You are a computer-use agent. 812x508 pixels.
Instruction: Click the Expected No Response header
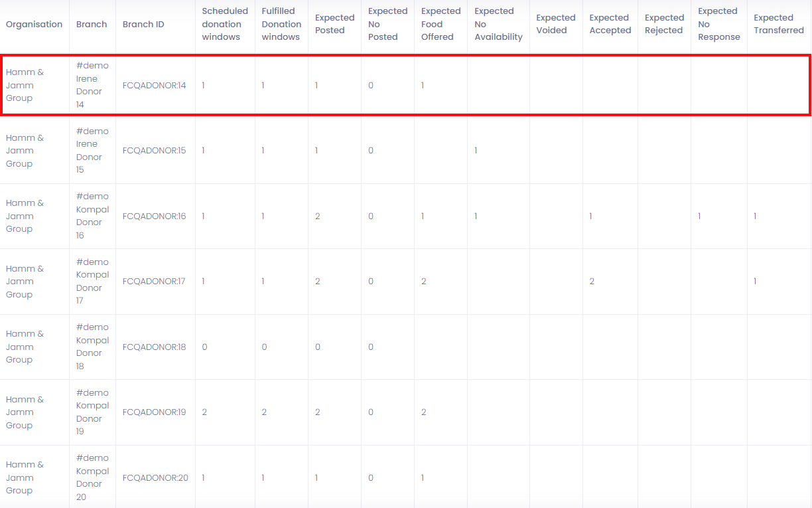(718, 24)
